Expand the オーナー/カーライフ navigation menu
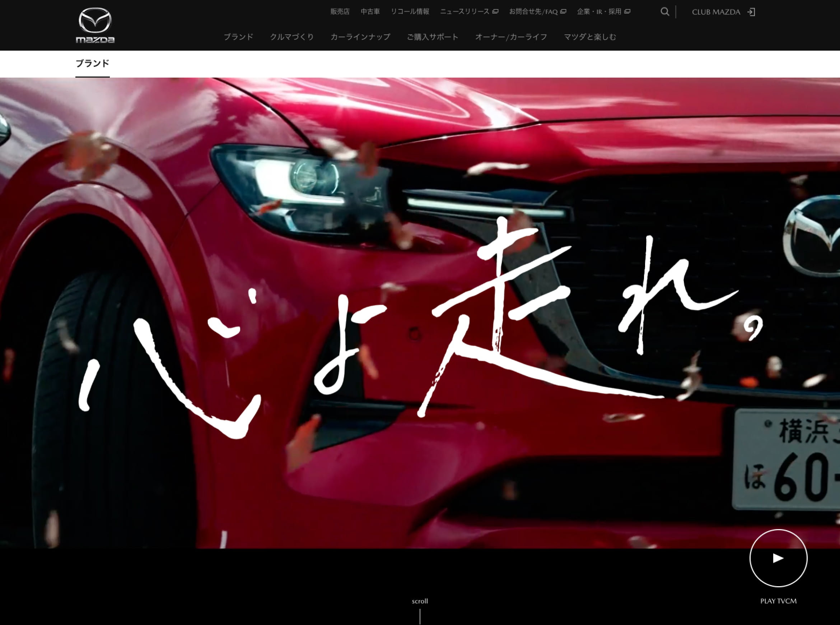The height and width of the screenshot is (625, 840). tap(511, 37)
